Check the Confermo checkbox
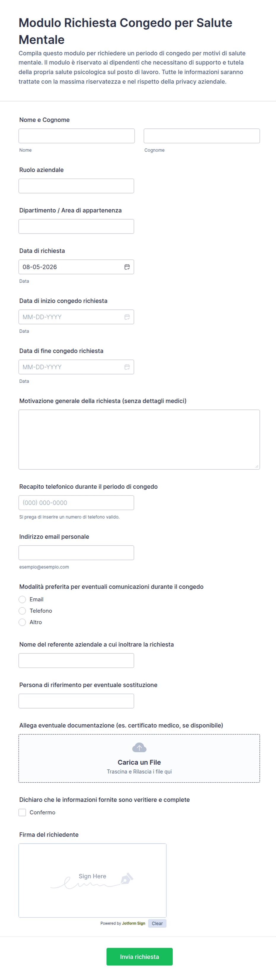The image size is (276, 980). (23, 812)
